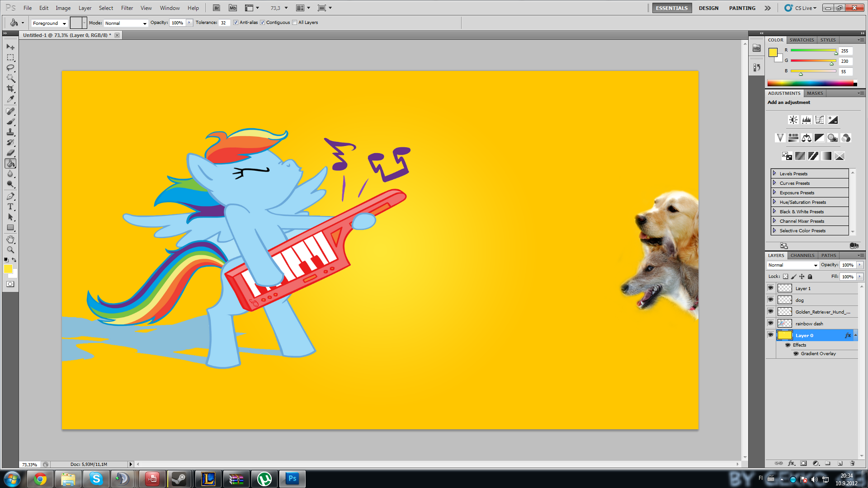Select the Crop tool
This screenshot has height=488, width=868.
[x=10, y=89]
